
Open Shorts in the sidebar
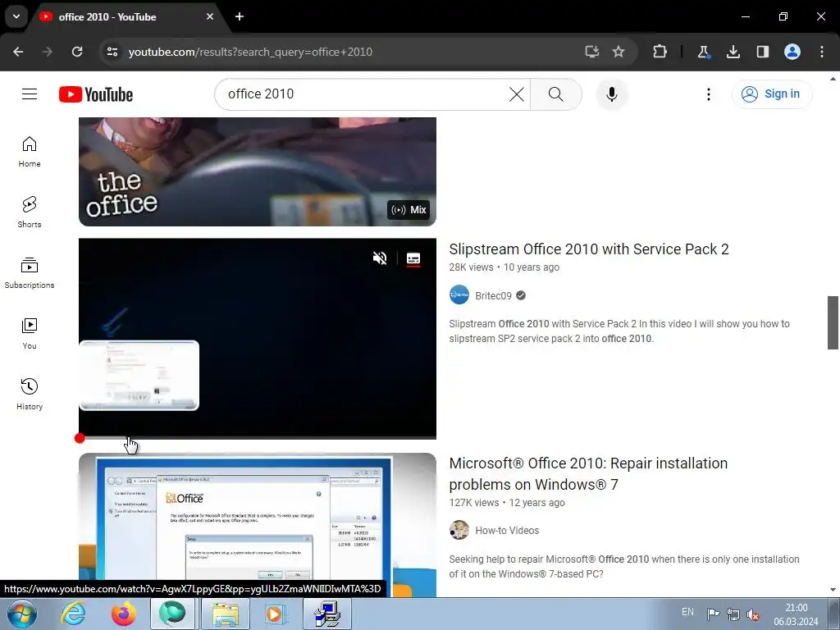(30, 212)
